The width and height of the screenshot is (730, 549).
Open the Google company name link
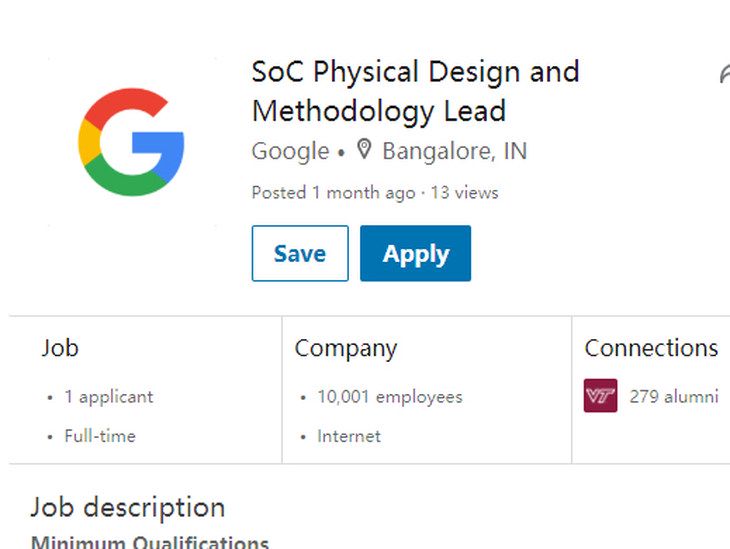pos(291,151)
